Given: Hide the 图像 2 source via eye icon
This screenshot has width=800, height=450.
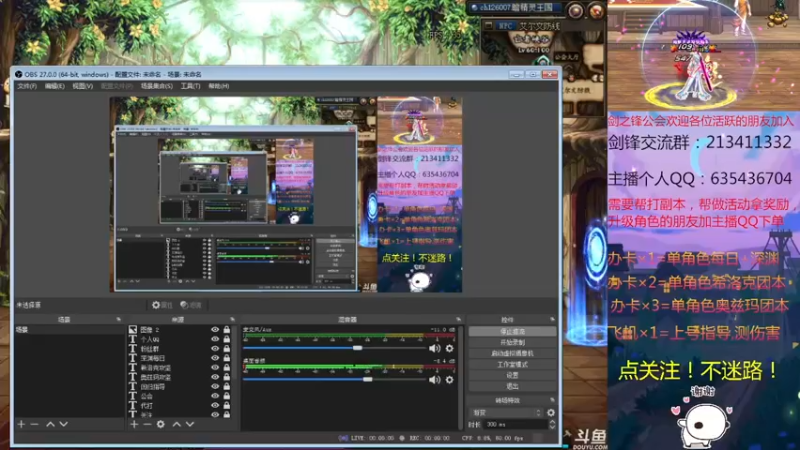Looking at the screenshot, I should 215,330.
